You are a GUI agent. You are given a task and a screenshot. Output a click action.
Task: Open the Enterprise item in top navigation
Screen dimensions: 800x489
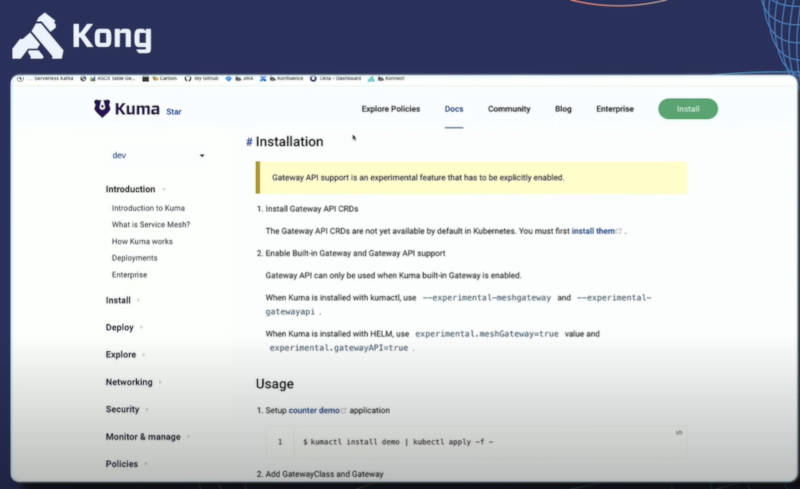[615, 109]
